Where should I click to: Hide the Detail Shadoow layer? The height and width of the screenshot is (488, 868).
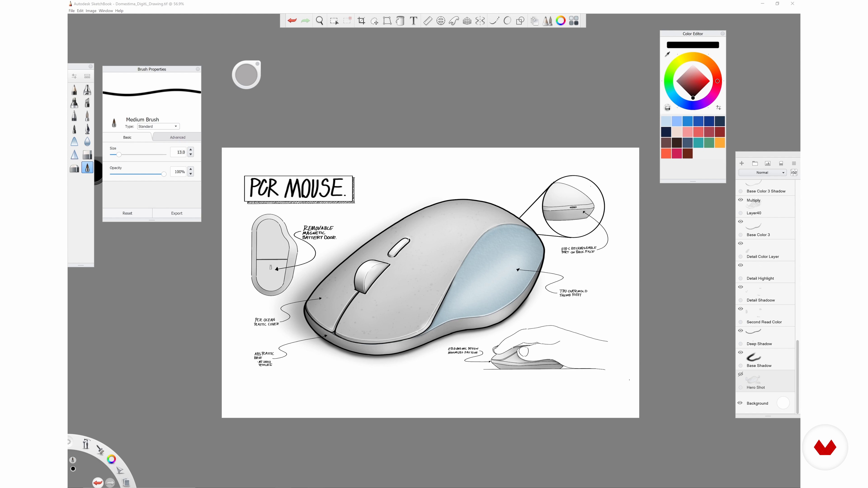pyautogui.click(x=741, y=287)
